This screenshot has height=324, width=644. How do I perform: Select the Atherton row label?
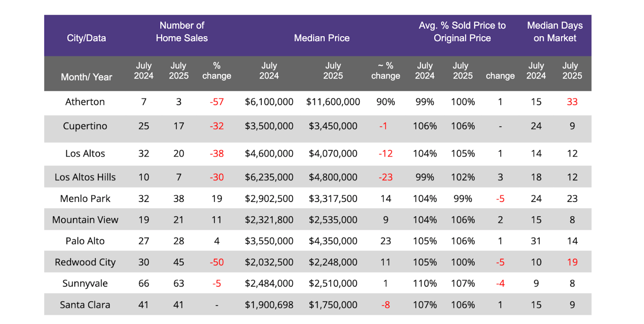coord(85,102)
